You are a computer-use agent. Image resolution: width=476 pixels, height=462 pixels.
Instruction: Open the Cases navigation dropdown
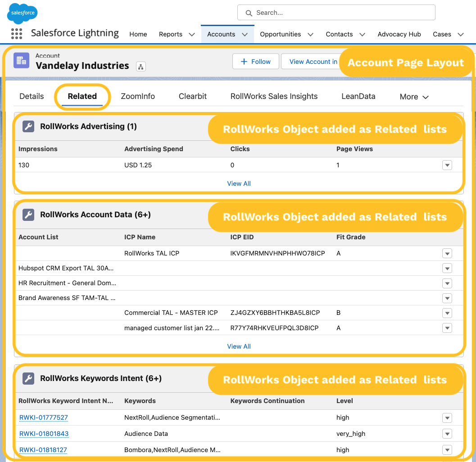pos(460,34)
